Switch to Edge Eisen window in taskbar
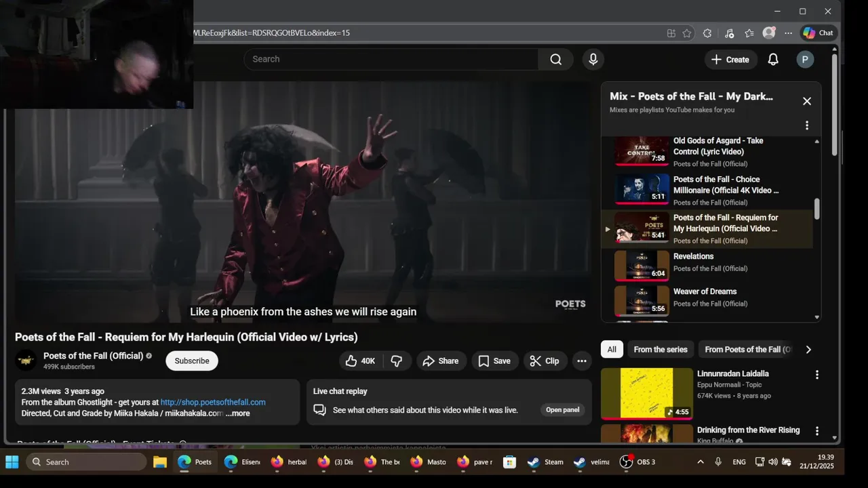This screenshot has height=488, width=868. [x=242, y=462]
